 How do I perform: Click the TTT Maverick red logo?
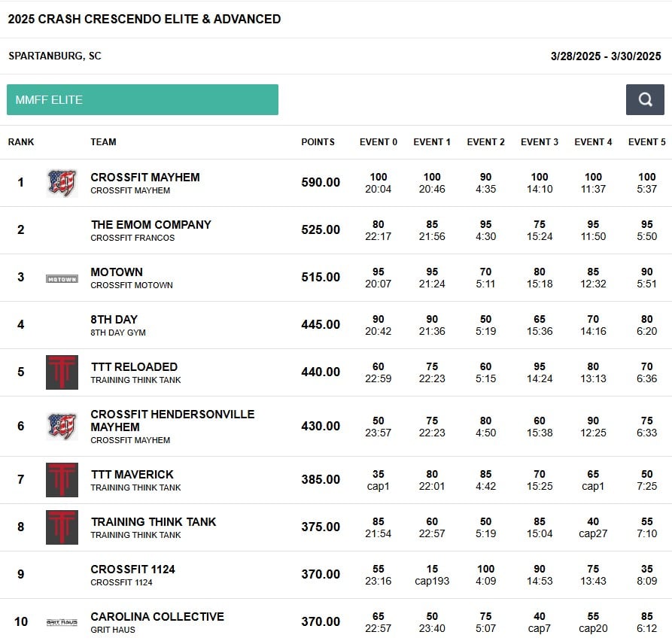click(62, 479)
